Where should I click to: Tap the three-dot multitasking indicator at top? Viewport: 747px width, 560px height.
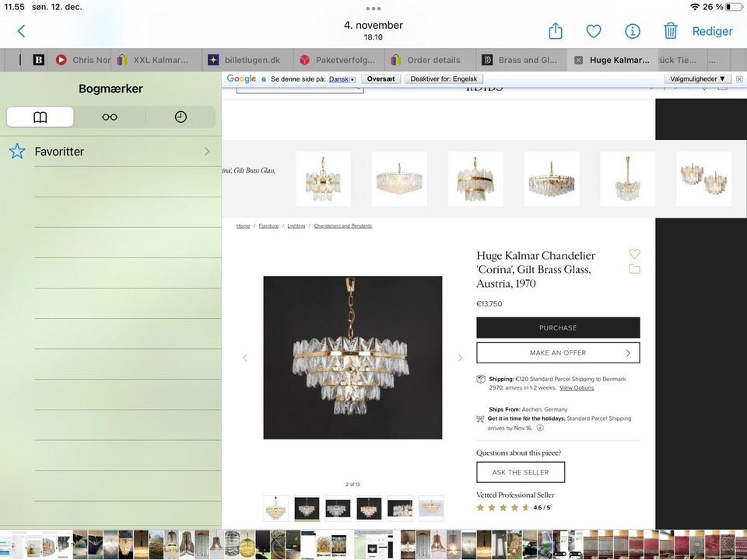pyautogui.click(x=373, y=9)
